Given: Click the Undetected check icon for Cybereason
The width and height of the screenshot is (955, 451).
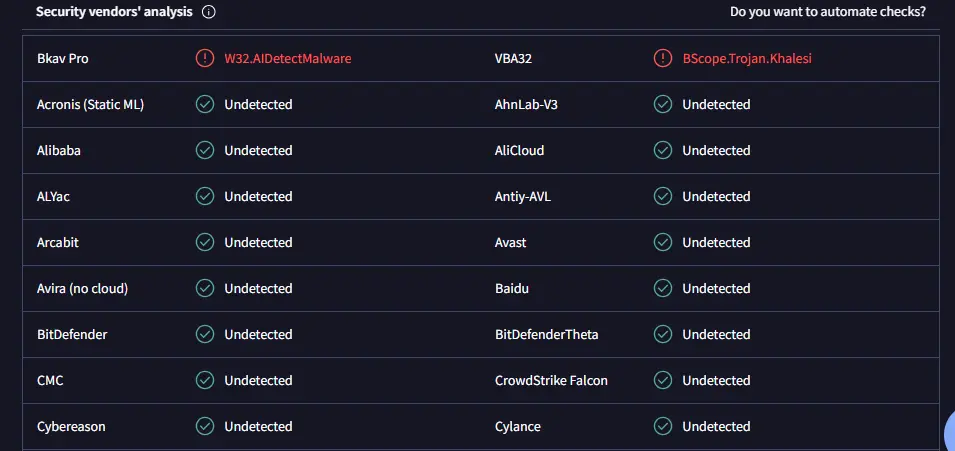Looking at the screenshot, I should pos(205,427).
